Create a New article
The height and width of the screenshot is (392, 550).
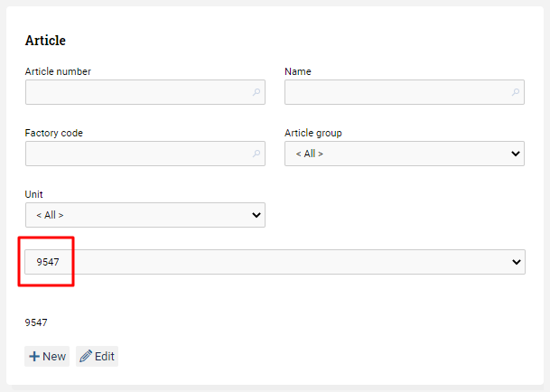[47, 356]
